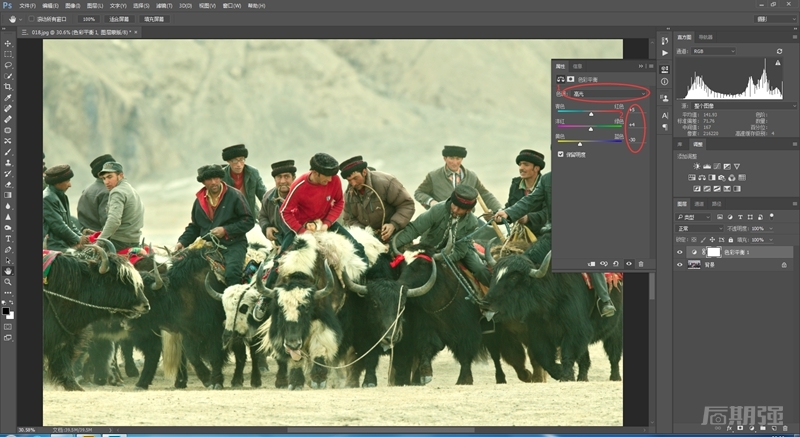
Task: Open the 图像 (Image) menu
Action: [x=70, y=5]
